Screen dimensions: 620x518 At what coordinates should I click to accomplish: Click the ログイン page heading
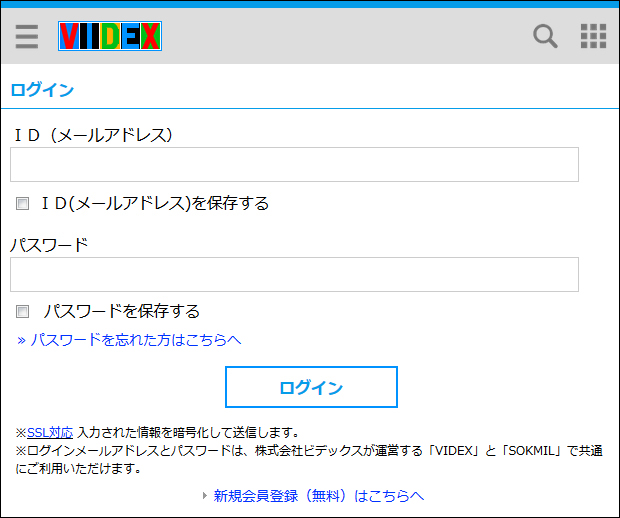pyautogui.click(x=42, y=90)
